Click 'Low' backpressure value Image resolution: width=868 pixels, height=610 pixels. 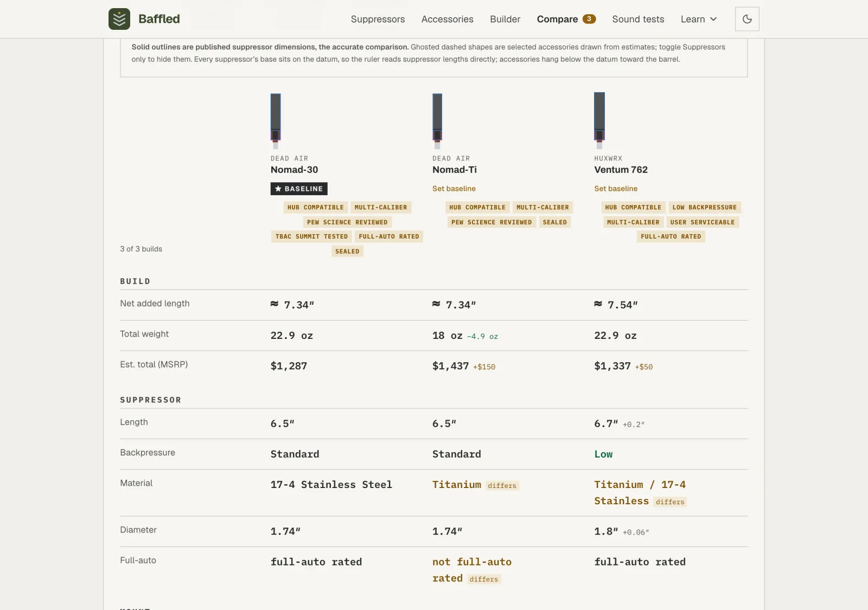pyautogui.click(x=603, y=454)
